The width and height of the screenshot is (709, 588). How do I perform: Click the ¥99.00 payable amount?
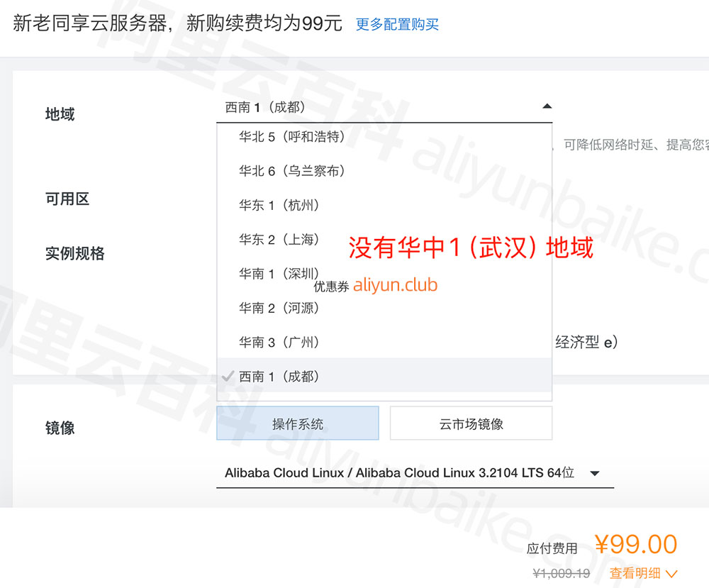[x=635, y=544]
